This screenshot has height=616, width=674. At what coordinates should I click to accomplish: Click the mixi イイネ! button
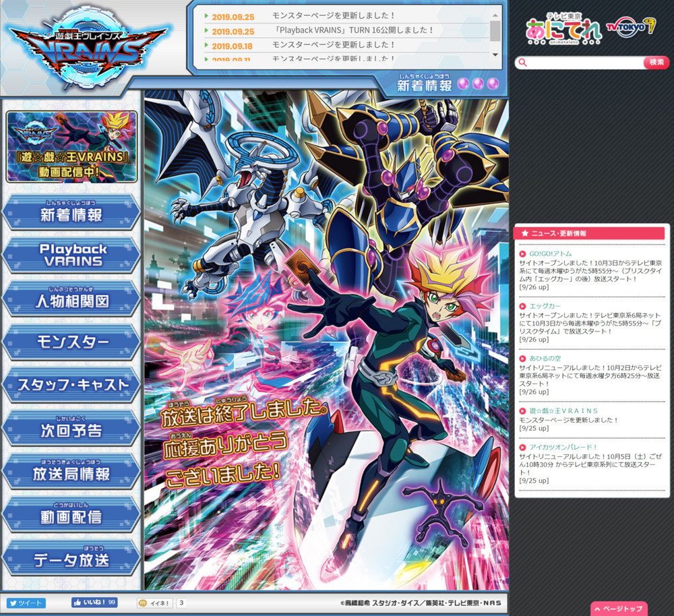155,603
